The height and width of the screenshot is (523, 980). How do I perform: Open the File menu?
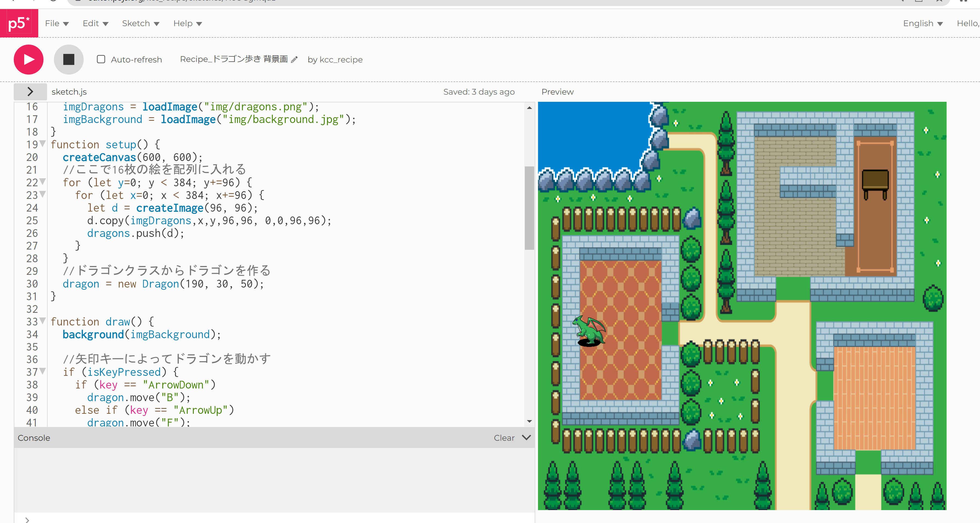point(57,24)
